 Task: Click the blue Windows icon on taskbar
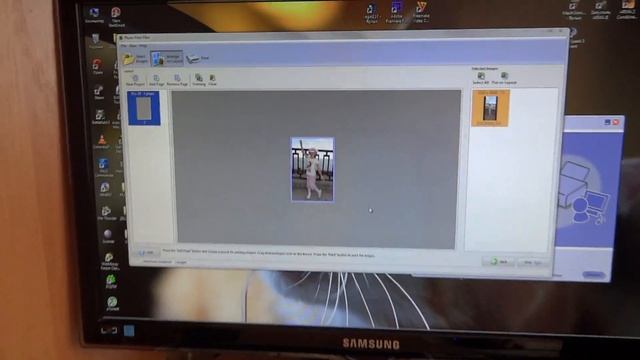point(129,330)
